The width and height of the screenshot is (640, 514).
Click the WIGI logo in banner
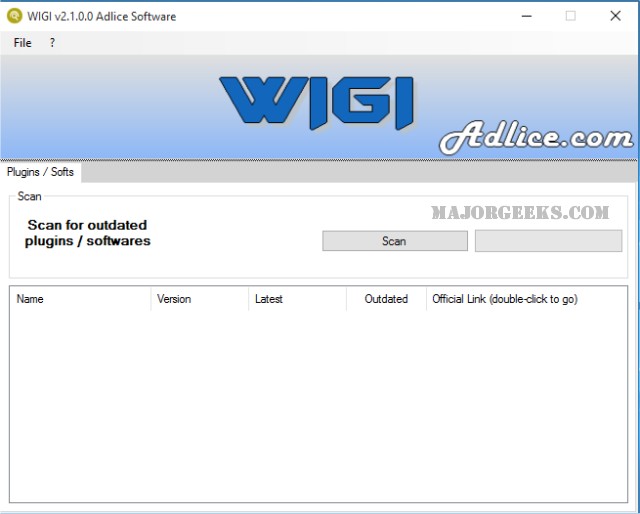(x=317, y=102)
